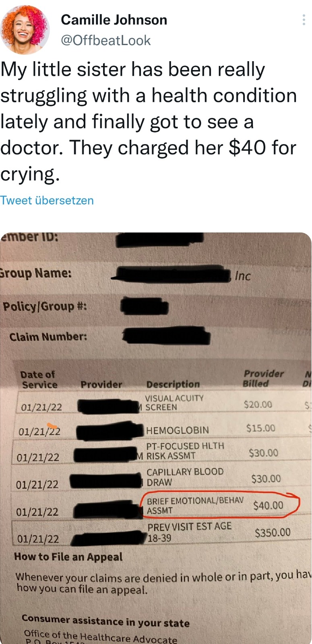Tap the Capillary Blood Draw entry

click(185, 477)
